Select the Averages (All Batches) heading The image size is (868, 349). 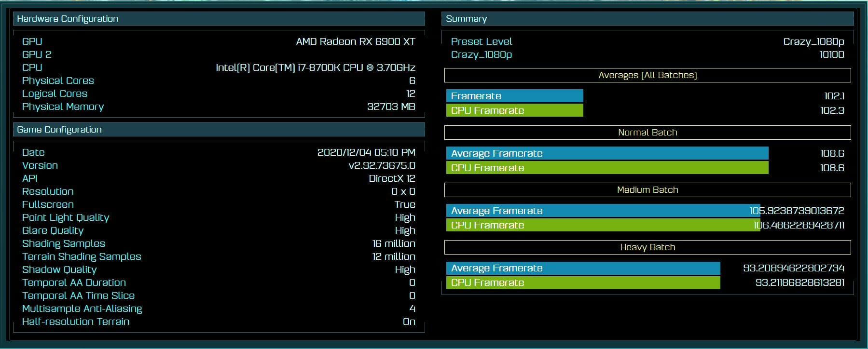[648, 75]
